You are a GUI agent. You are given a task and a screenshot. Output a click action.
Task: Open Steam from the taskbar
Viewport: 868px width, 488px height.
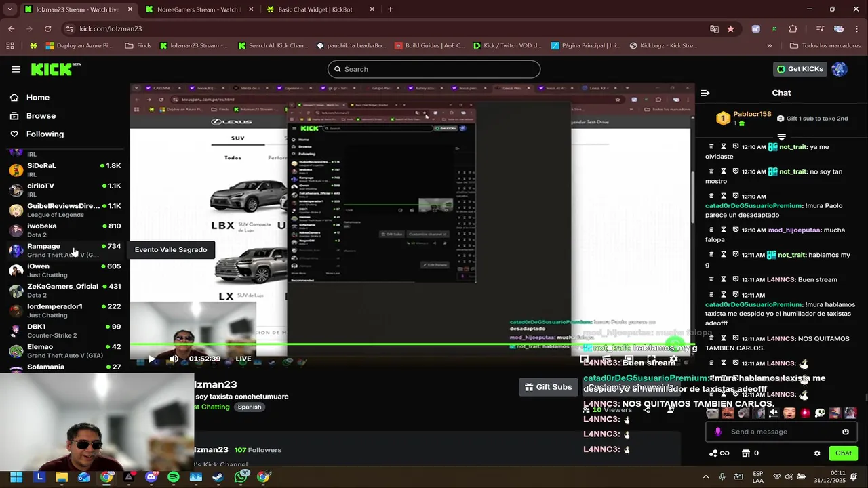218,477
